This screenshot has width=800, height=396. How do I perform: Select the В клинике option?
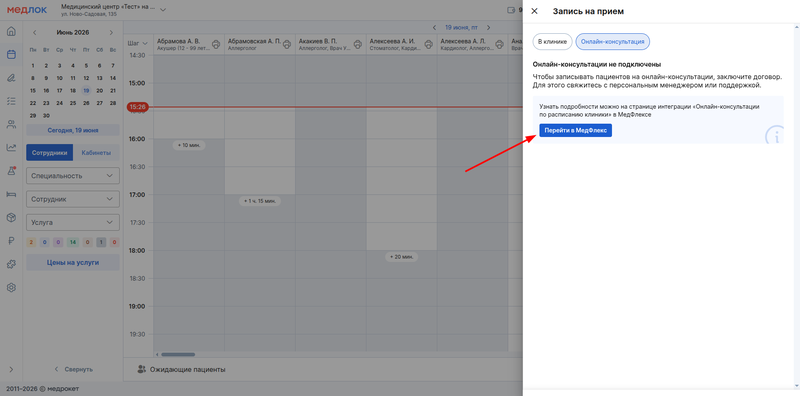point(553,41)
